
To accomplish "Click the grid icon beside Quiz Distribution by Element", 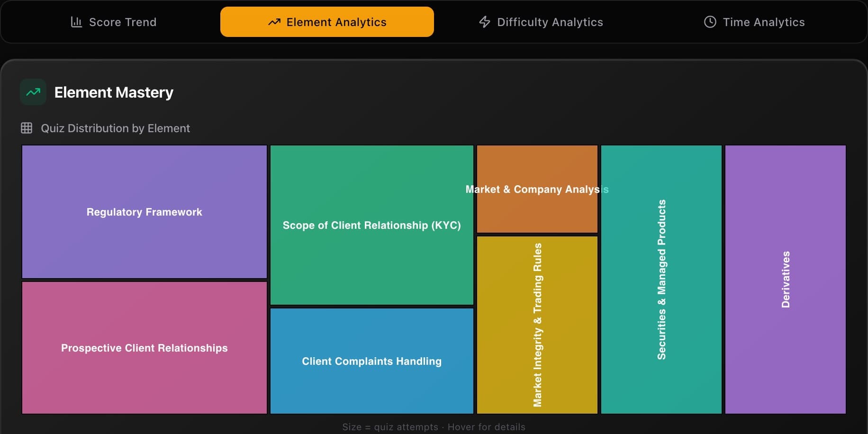I will [27, 127].
